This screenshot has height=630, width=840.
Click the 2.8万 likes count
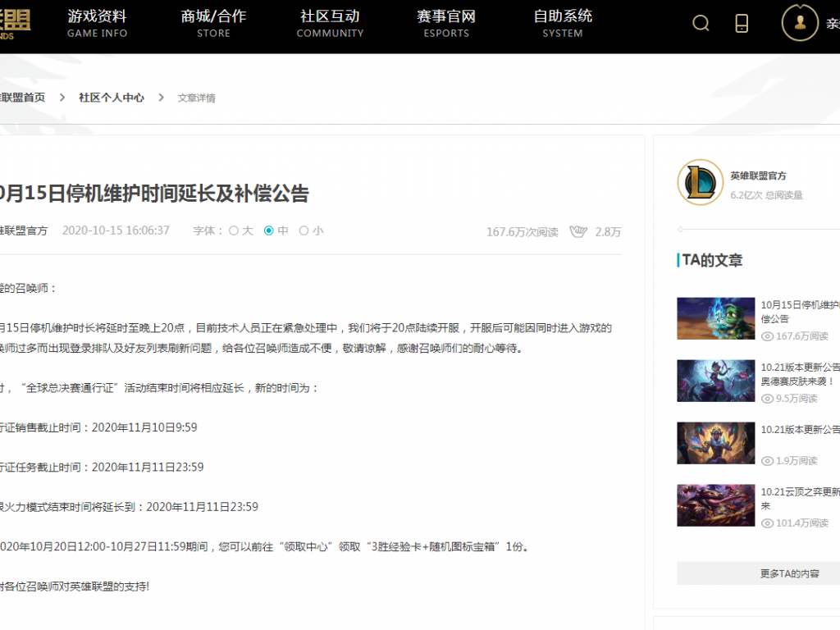pyautogui.click(x=608, y=232)
